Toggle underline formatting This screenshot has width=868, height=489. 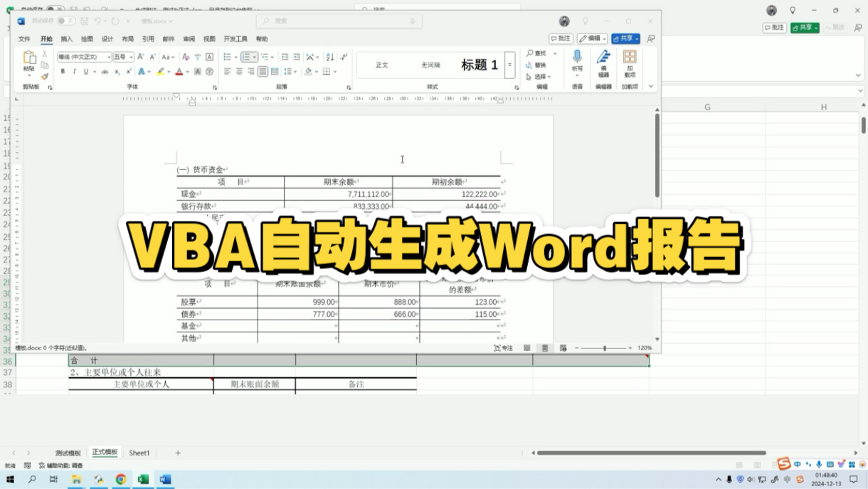[x=85, y=71]
